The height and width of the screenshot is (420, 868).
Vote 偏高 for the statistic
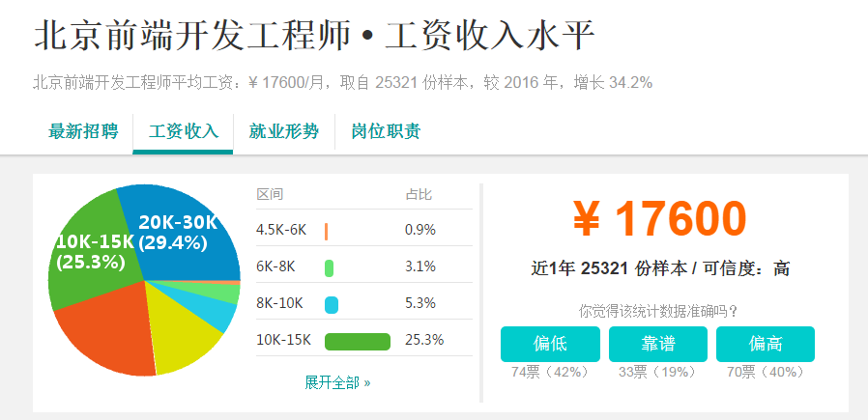[x=766, y=344]
